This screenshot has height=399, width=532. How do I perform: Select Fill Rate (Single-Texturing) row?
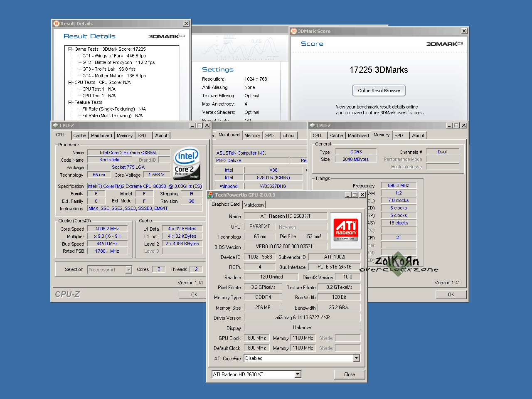[114, 109]
